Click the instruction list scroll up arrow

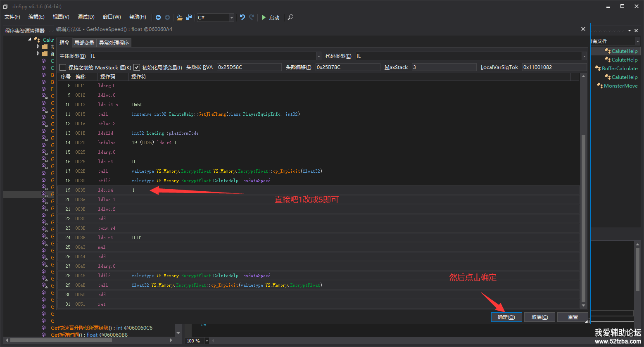583,76
